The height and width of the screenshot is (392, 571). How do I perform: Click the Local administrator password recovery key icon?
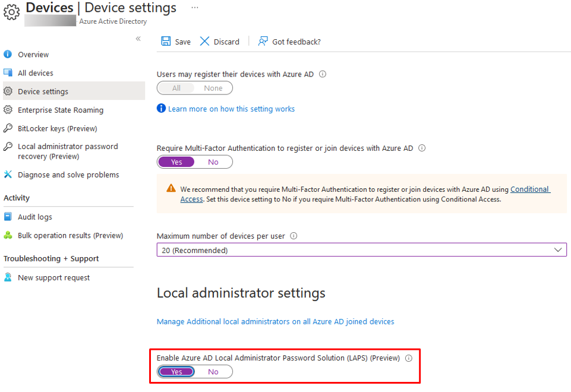(8, 146)
